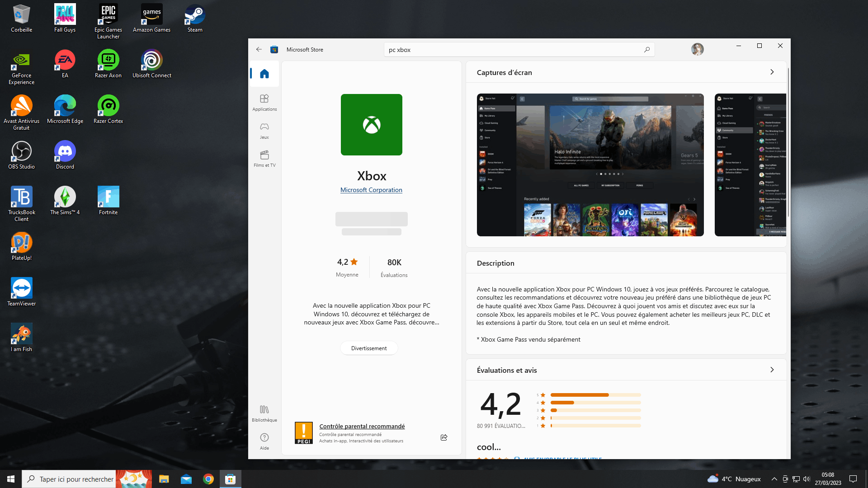The image size is (868, 488).
Task: Navigate to Applications section
Action: point(264,102)
